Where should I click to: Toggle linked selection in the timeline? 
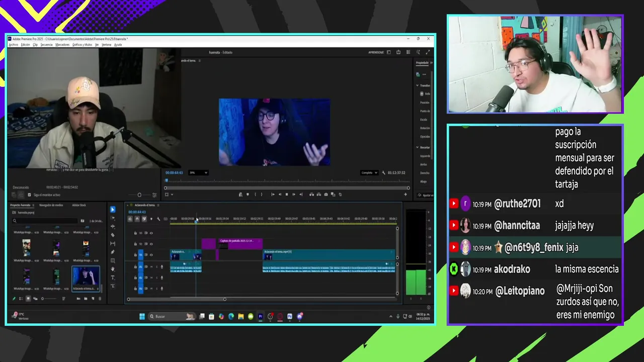tap(144, 219)
